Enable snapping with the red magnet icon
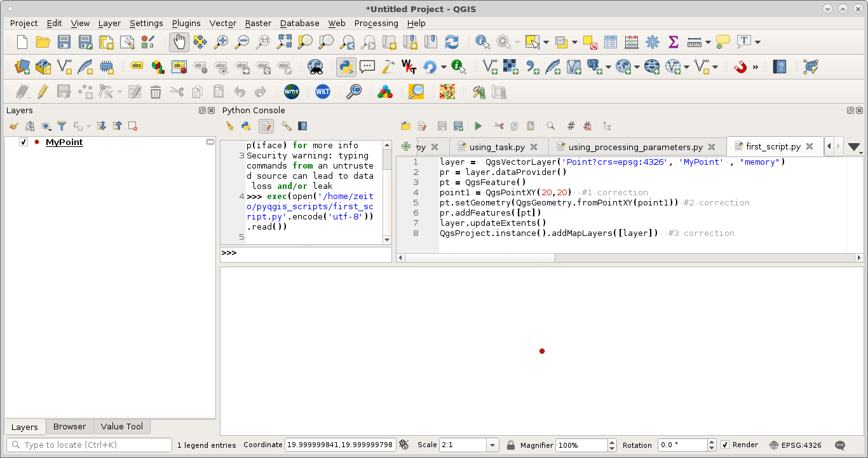The height and width of the screenshot is (458, 868). coord(740,67)
